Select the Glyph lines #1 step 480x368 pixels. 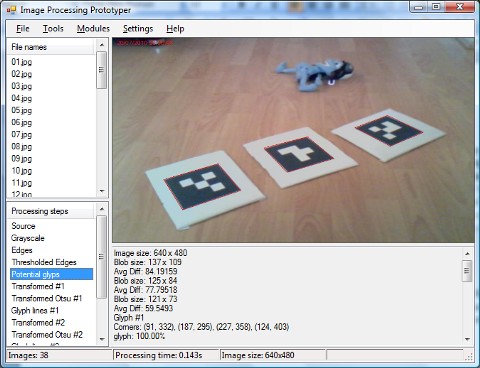[x=35, y=310]
